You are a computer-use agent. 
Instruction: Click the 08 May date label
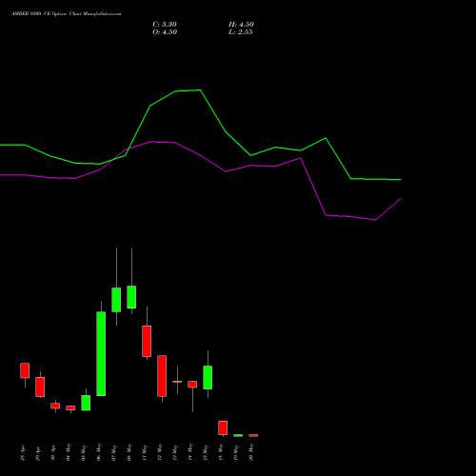[129, 452]
